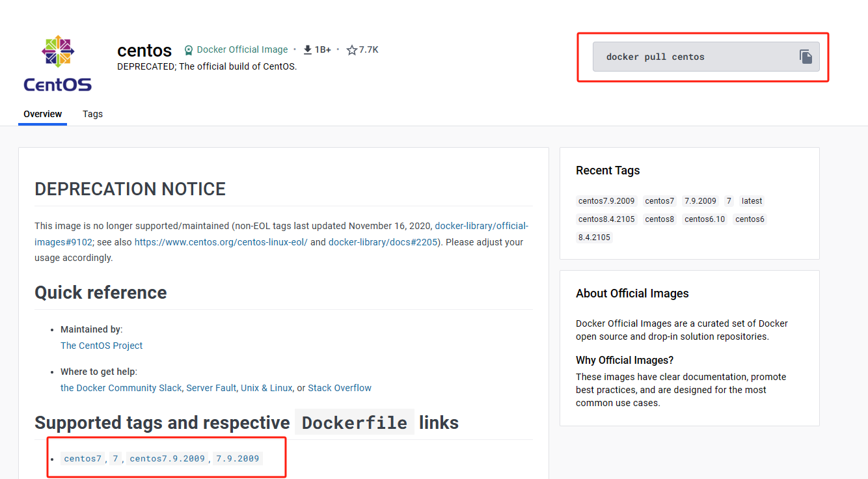The height and width of the screenshot is (479, 868).
Task: Click the Supported tags and respective Dockerfile links heading
Action: (247, 423)
